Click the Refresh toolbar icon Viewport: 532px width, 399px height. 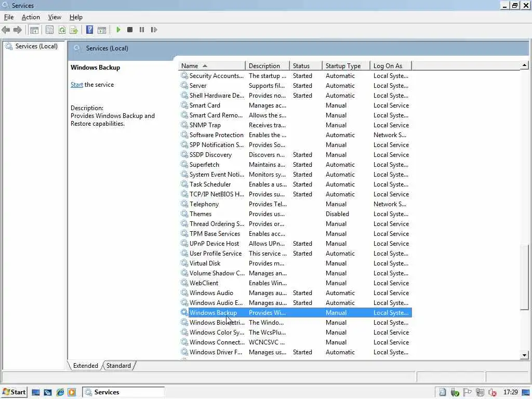pos(62,30)
